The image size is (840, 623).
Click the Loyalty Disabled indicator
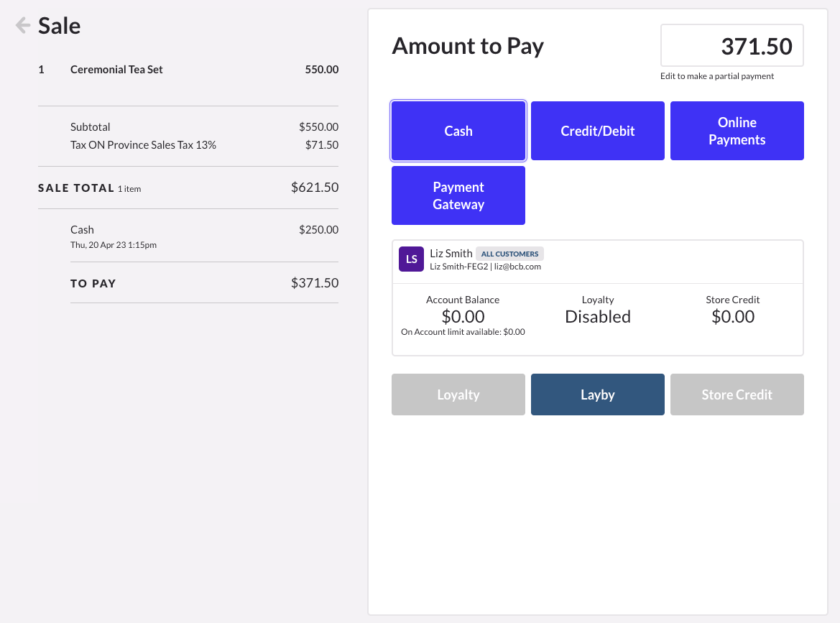597,316
